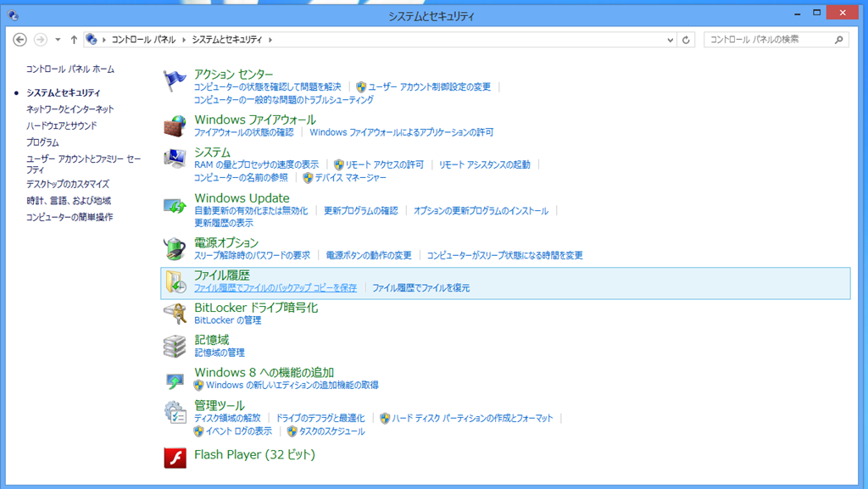Open コンピューターがスリープ状態になる時間を変更
Viewport: 868px width, 489px height.
505,256
